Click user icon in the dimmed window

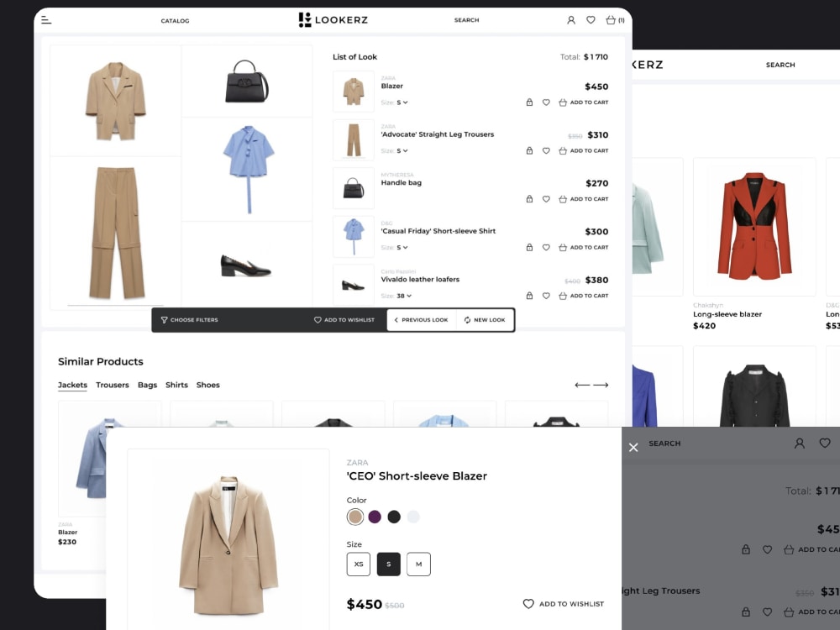pyautogui.click(x=800, y=443)
